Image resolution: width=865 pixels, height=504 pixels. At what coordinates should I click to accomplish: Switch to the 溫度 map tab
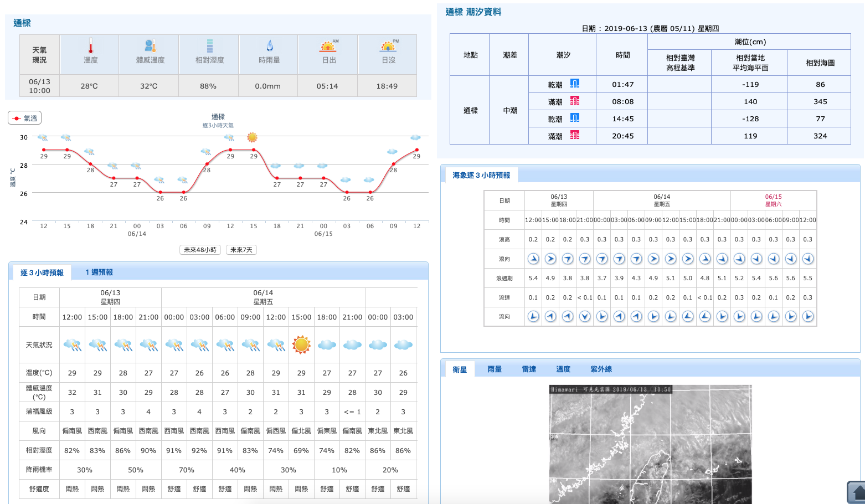tap(563, 369)
